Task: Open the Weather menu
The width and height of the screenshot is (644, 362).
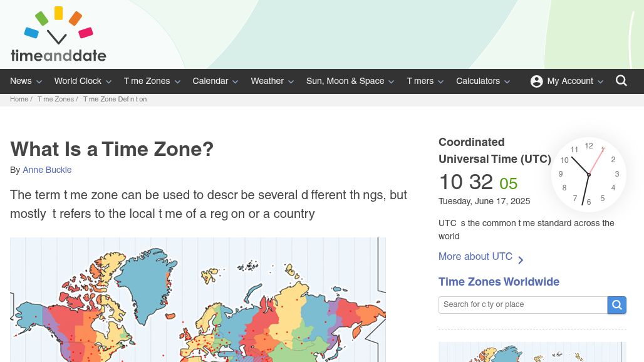Action: [273, 81]
